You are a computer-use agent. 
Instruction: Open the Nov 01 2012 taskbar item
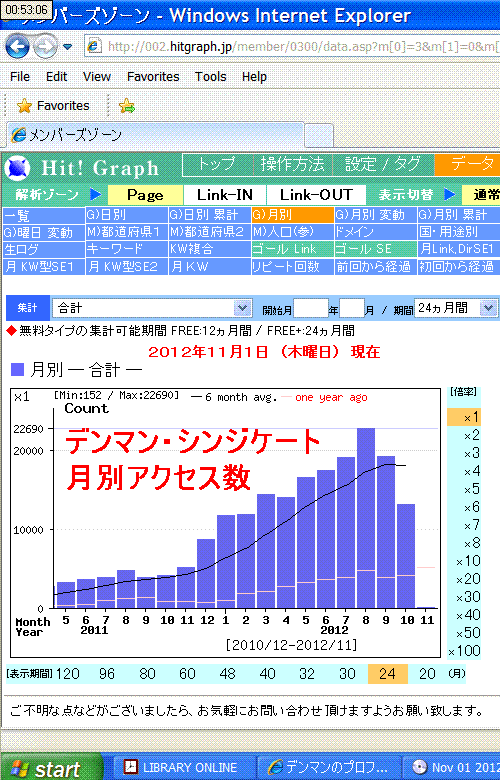pos(451,768)
